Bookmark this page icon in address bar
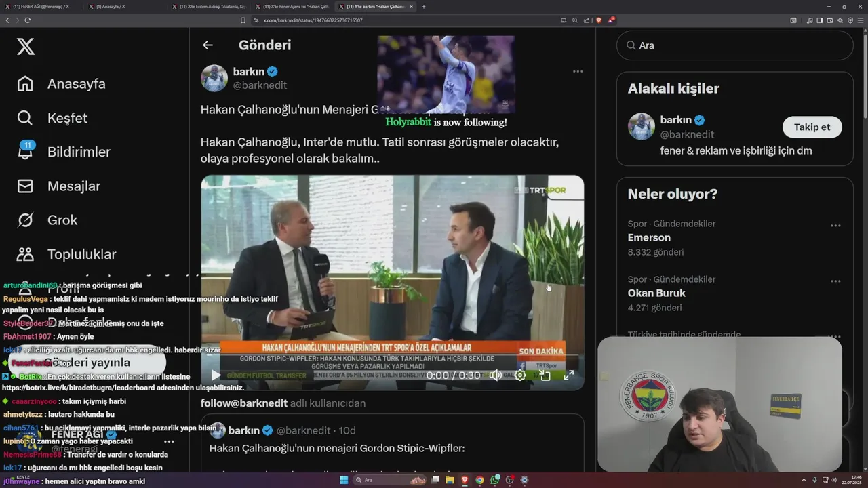The height and width of the screenshot is (488, 868). 243,20
